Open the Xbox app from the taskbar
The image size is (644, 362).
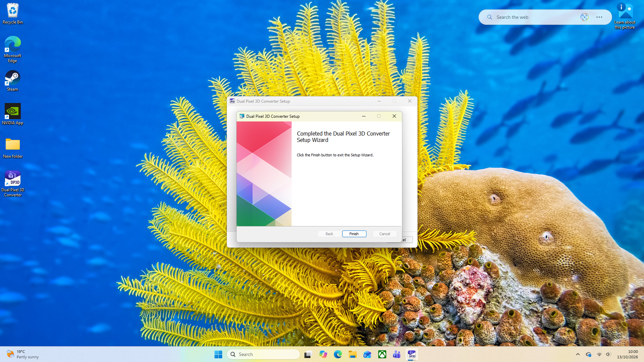[x=382, y=354]
